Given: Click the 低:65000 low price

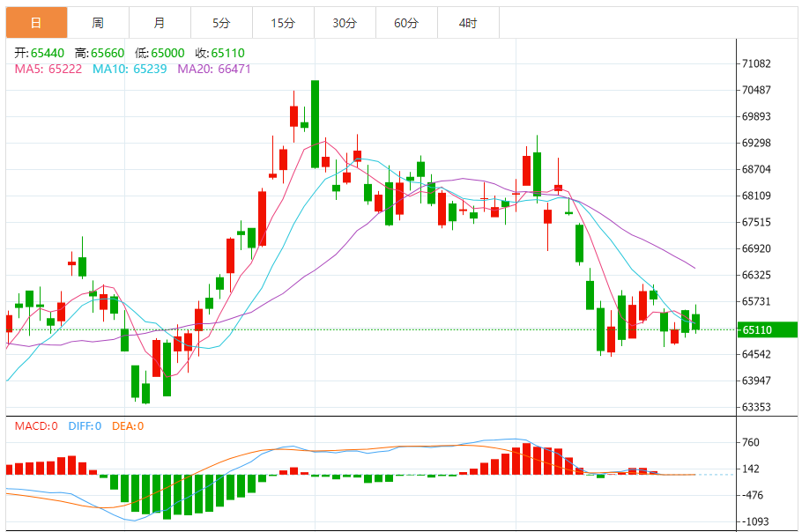Looking at the screenshot, I should pyautogui.click(x=160, y=53).
